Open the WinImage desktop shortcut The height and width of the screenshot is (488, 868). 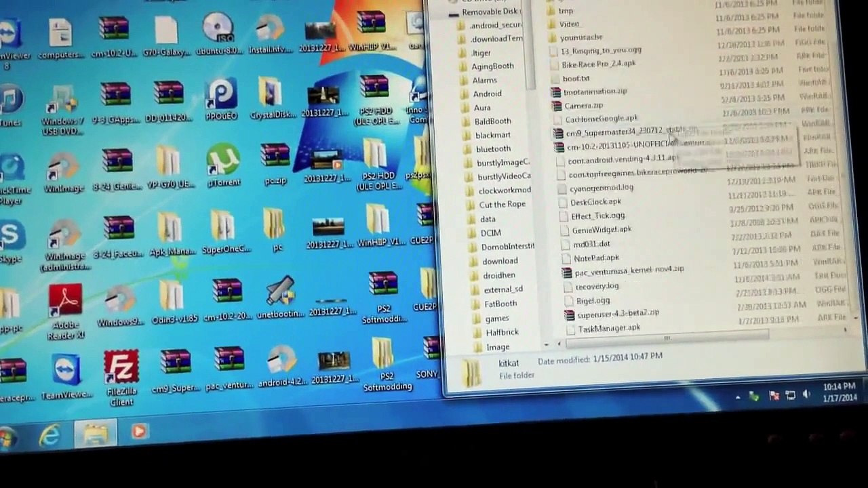[x=64, y=172]
